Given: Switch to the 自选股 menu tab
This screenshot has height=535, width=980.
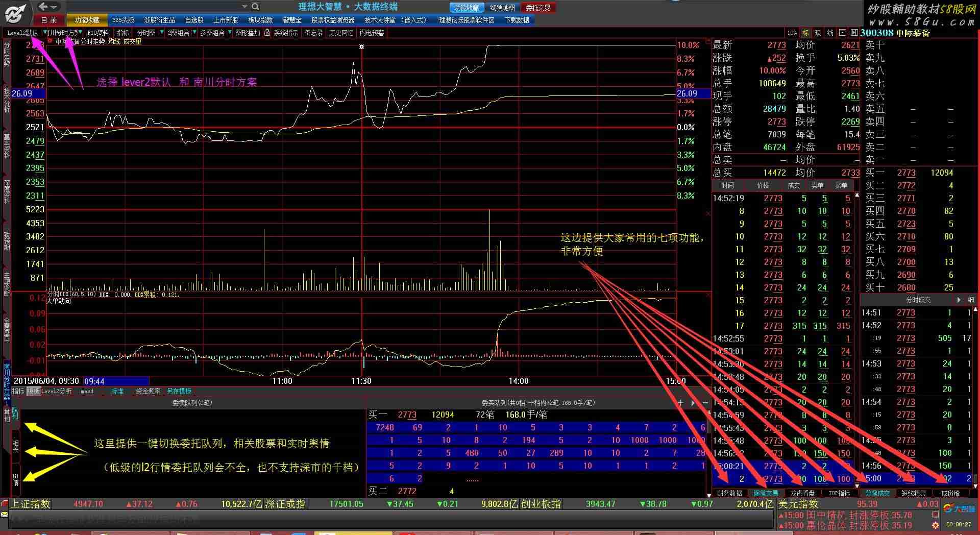Looking at the screenshot, I should [194, 20].
